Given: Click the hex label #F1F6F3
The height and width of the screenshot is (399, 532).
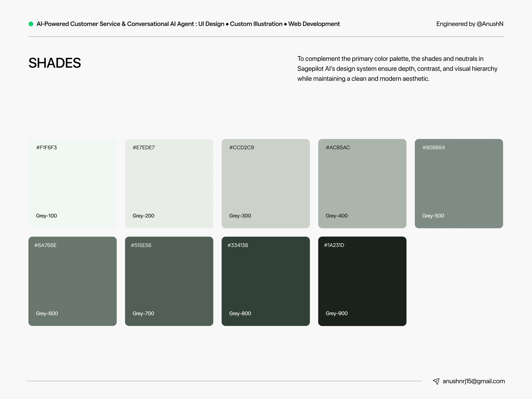Looking at the screenshot, I should click(x=46, y=147).
